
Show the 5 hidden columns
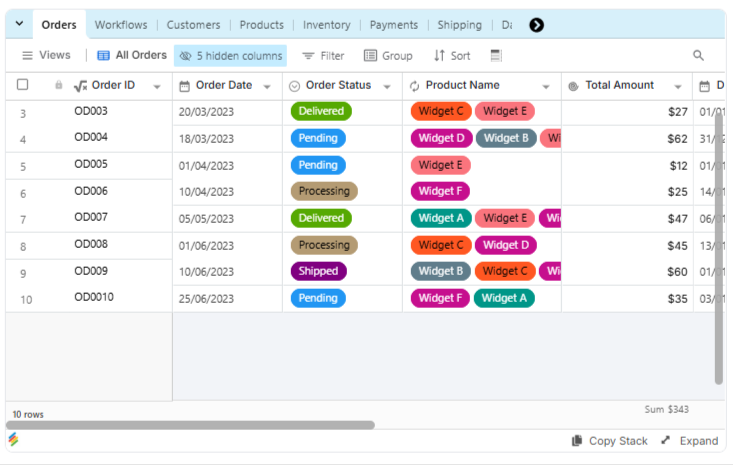230,56
